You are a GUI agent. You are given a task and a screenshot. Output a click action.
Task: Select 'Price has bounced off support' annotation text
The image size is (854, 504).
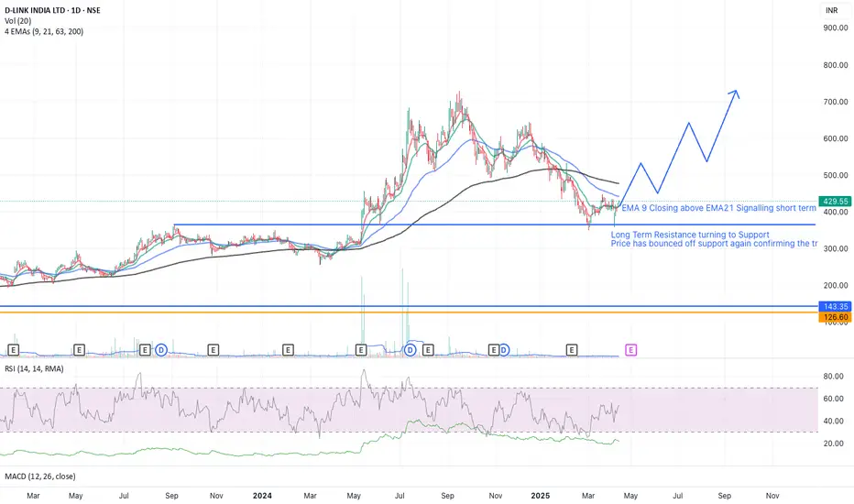(x=714, y=244)
